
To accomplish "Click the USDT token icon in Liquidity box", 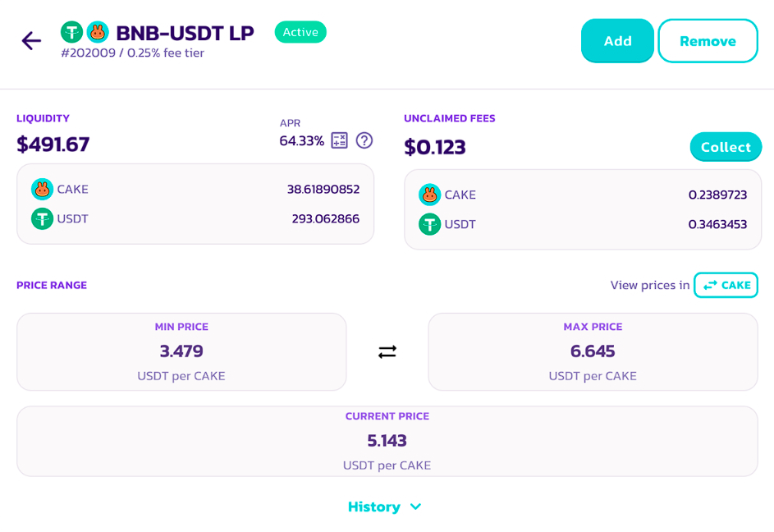I will (42, 218).
